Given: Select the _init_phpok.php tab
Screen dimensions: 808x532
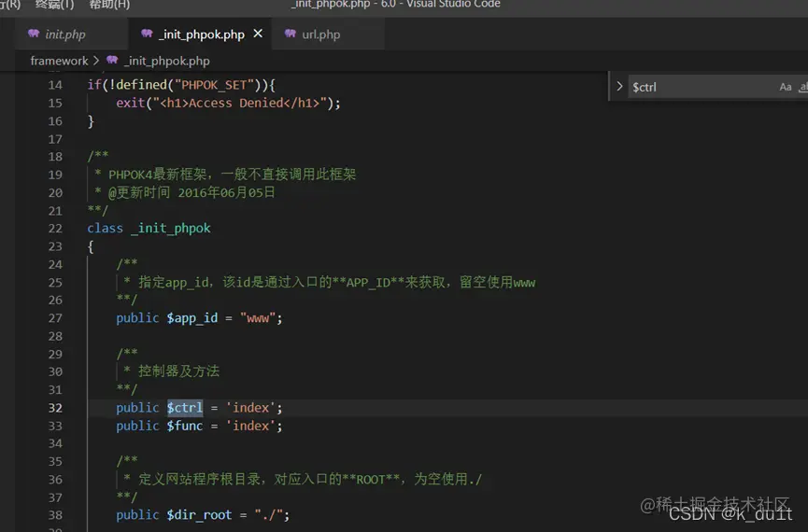Looking at the screenshot, I should [201, 35].
